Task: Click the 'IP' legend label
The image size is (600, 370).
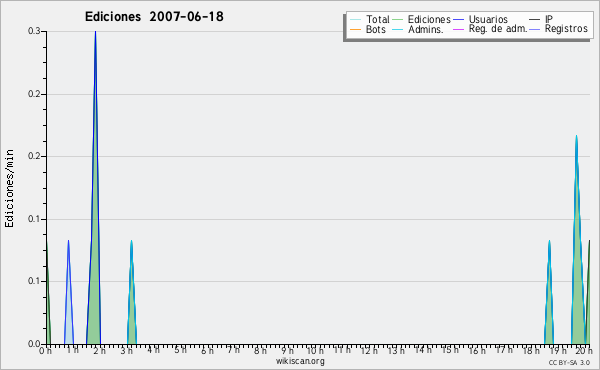Action: [x=549, y=19]
